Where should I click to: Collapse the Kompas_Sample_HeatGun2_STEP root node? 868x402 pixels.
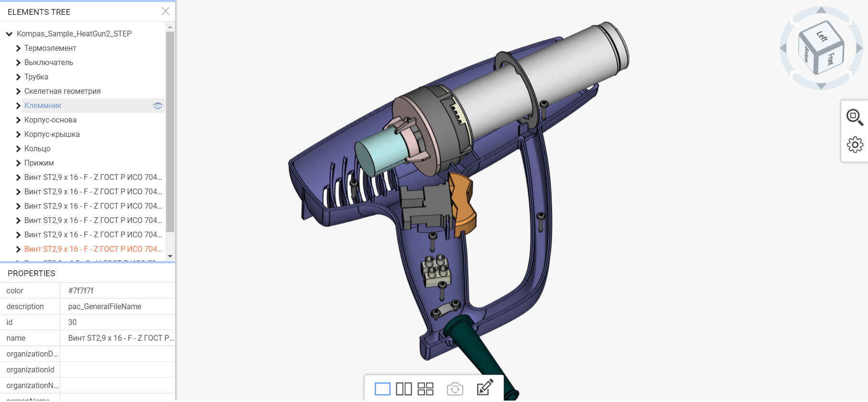(x=9, y=34)
